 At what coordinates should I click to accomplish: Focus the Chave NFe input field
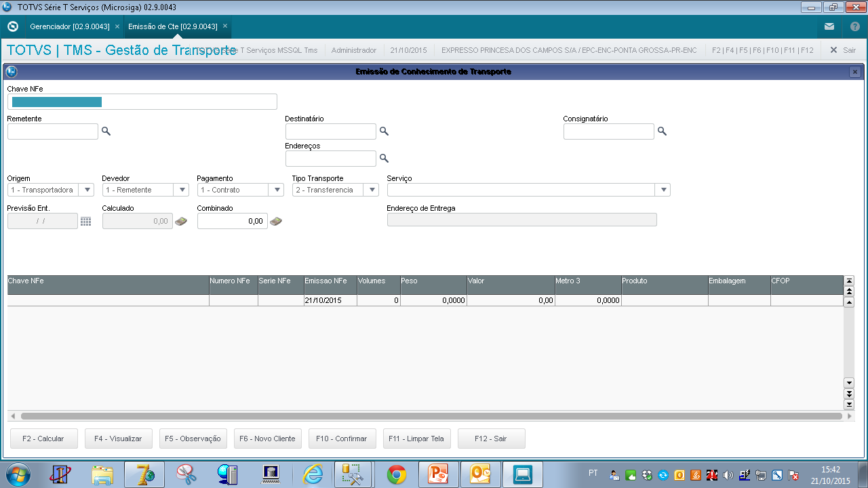point(142,102)
